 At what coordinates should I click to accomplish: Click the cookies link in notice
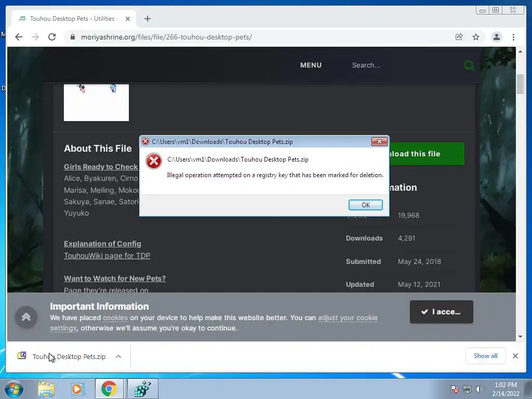pyautogui.click(x=115, y=317)
